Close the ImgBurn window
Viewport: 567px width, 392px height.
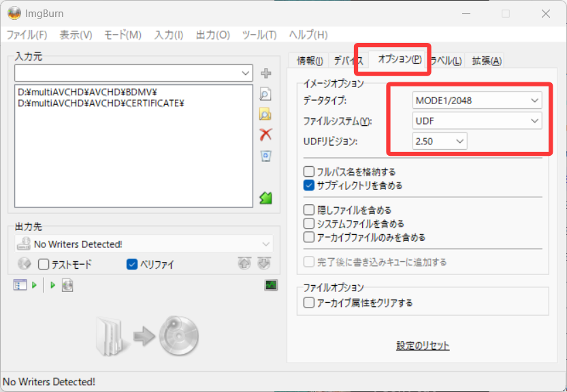546,14
